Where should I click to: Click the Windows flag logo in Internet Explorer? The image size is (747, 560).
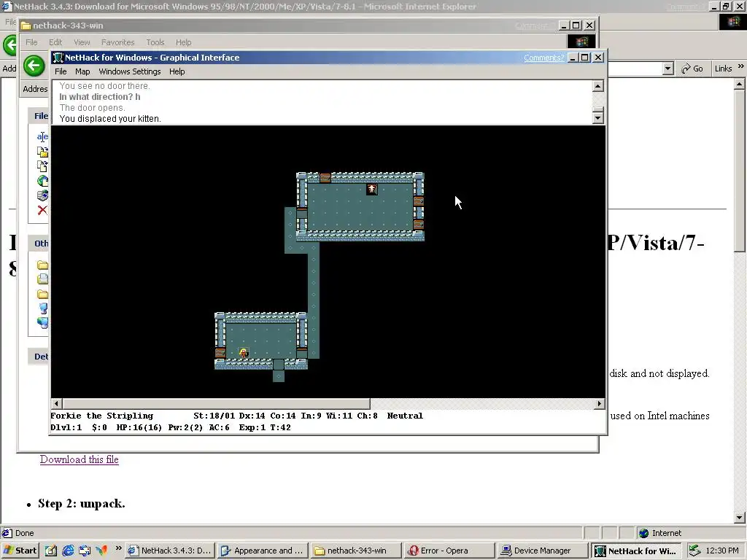732,22
